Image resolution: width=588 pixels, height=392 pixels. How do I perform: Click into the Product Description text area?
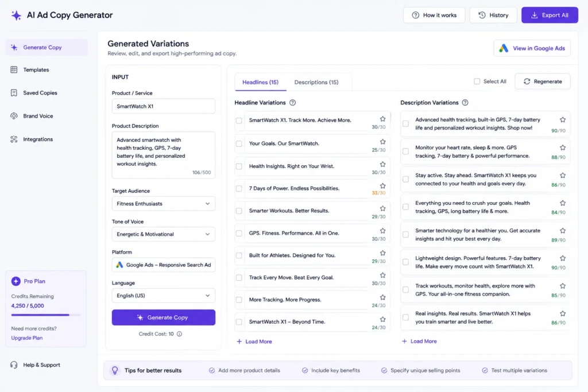click(164, 155)
